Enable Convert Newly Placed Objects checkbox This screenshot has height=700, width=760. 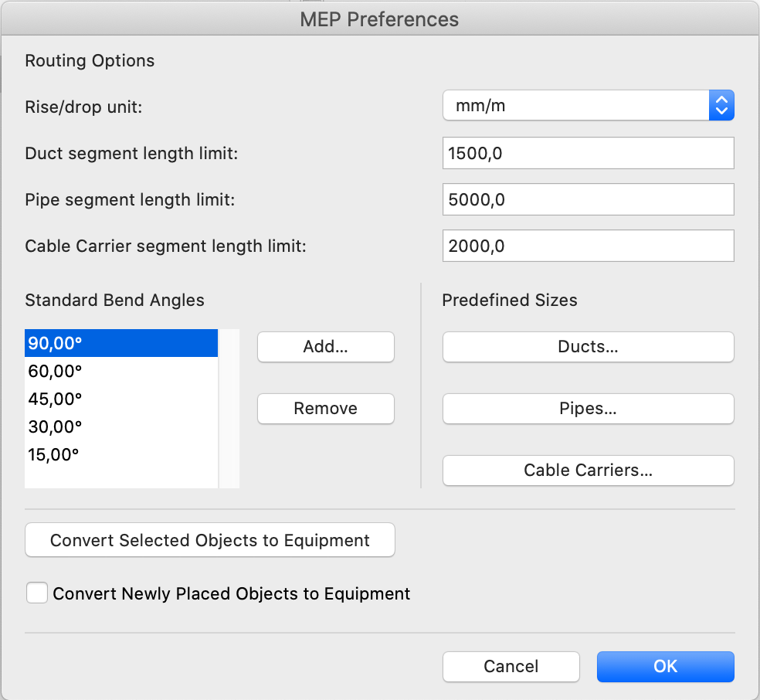37,593
